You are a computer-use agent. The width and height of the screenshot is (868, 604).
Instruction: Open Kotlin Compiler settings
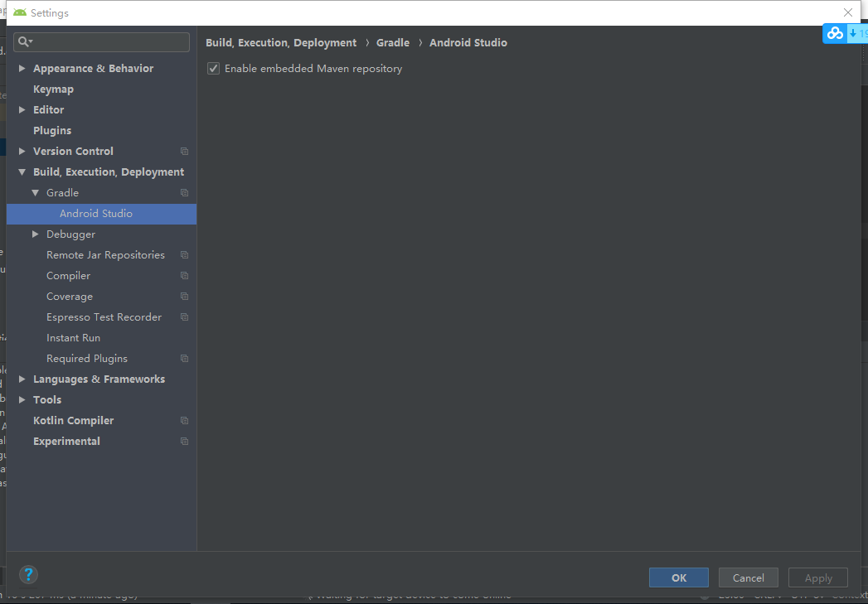(73, 420)
